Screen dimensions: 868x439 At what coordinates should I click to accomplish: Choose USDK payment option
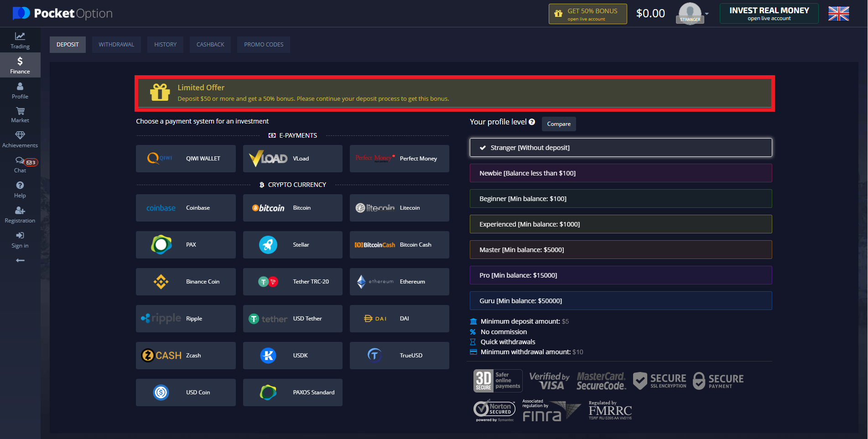tap(293, 356)
